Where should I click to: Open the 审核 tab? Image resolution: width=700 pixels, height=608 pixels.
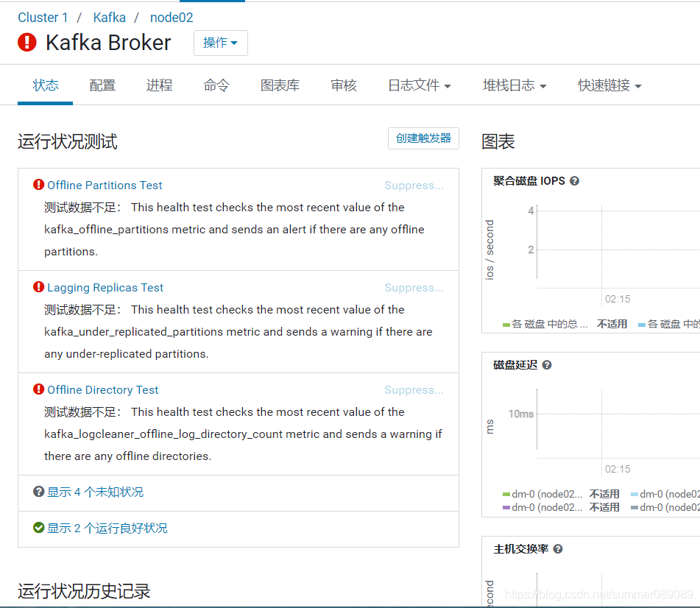pos(344,85)
